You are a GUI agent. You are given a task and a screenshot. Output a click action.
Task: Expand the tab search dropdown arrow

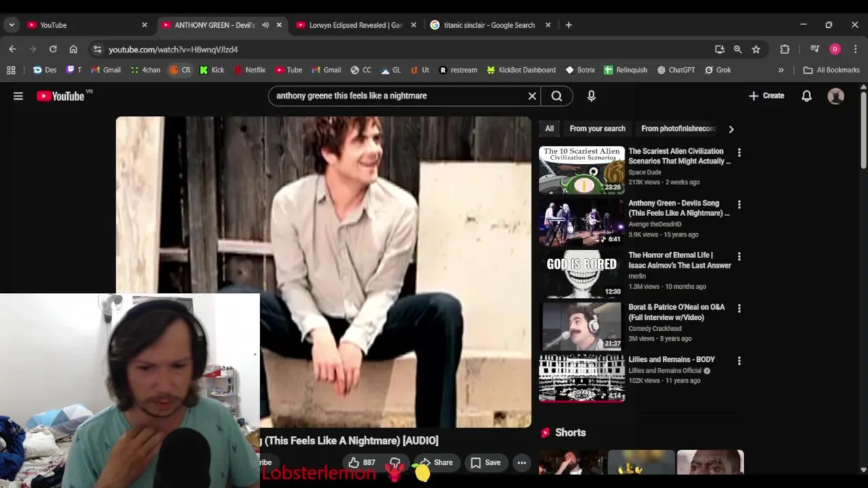tap(11, 25)
